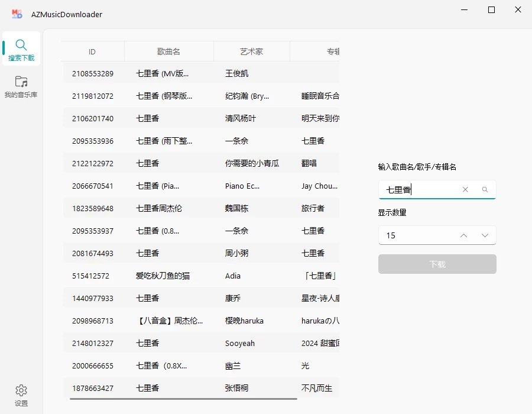The image size is (532, 414).
Task: Click artist 樱晚haruka cell
Action: tap(244, 321)
